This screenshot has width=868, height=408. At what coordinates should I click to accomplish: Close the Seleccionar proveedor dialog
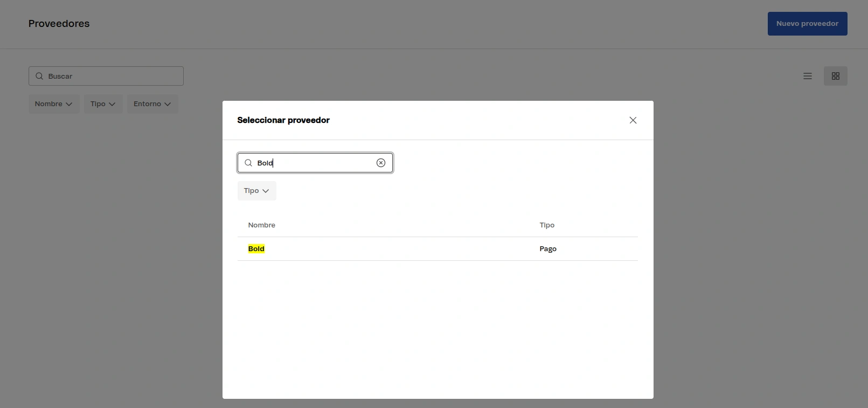pyautogui.click(x=633, y=120)
